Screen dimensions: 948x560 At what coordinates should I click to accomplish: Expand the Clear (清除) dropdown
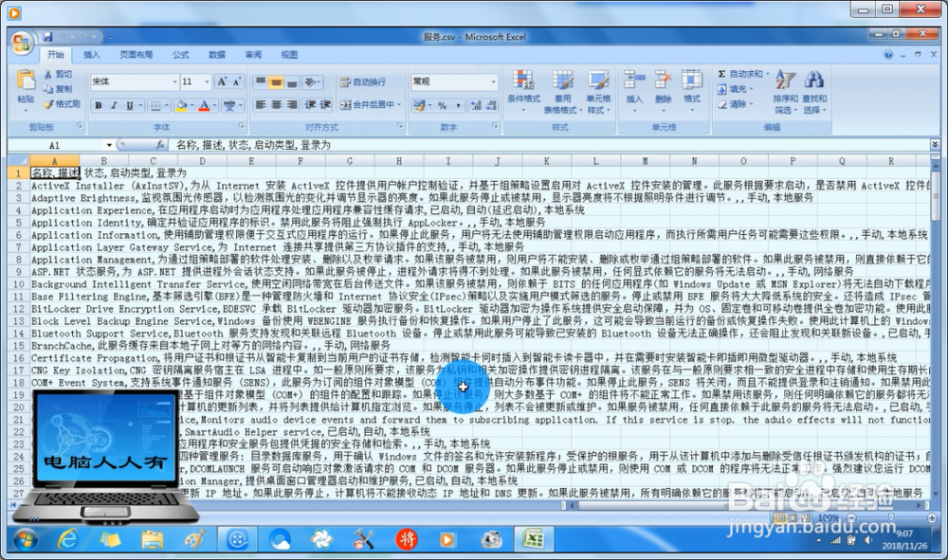pos(752,104)
